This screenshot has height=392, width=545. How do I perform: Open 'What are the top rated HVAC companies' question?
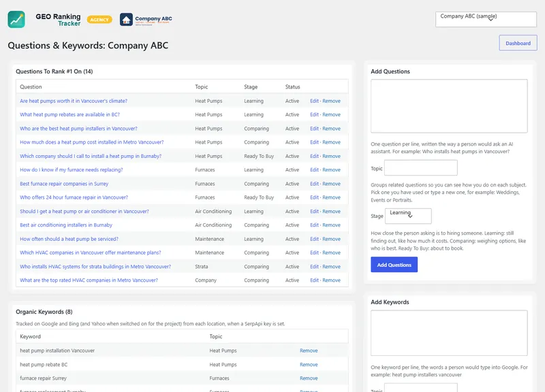(x=89, y=280)
